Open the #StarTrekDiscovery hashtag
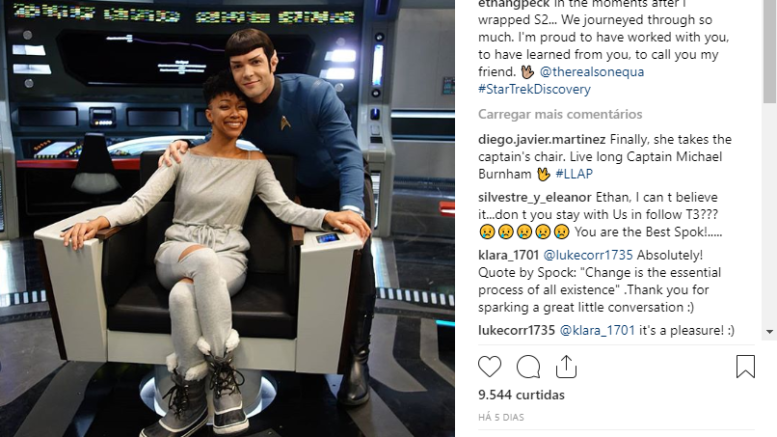 (x=534, y=89)
